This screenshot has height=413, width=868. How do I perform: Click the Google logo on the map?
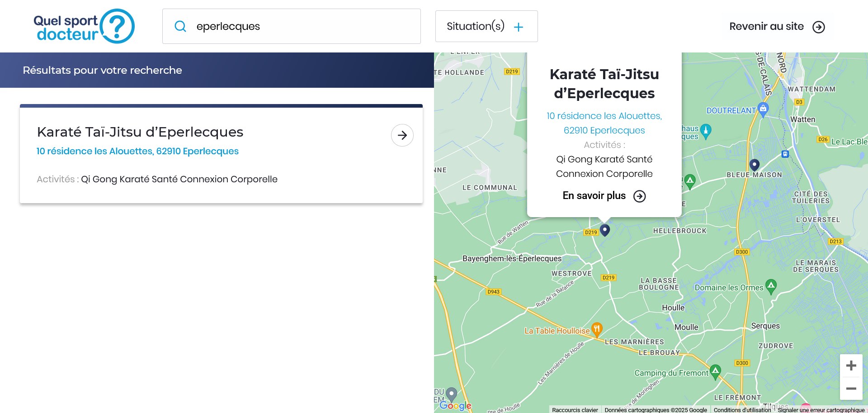click(x=455, y=405)
